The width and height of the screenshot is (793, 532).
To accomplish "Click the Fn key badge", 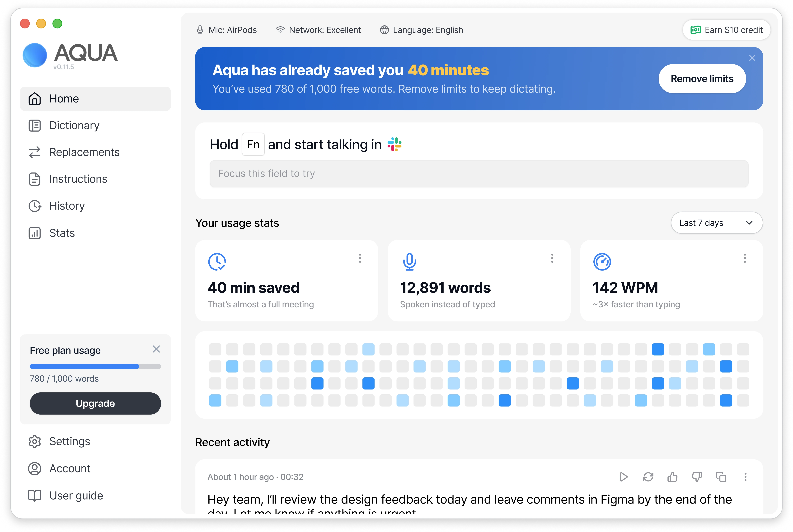I will [x=253, y=145].
